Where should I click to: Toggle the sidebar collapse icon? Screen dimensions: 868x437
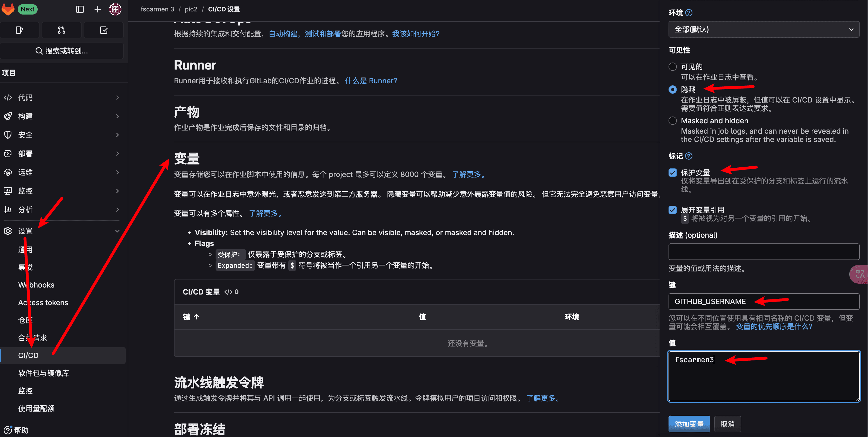(x=80, y=9)
